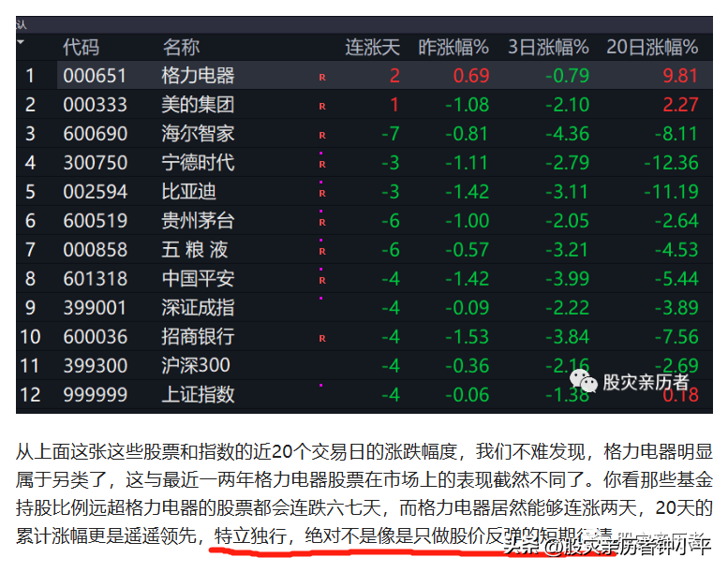The height and width of the screenshot is (572, 728).
Task: Select stock code 000858
Action: pyautogui.click(x=95, y=250)
